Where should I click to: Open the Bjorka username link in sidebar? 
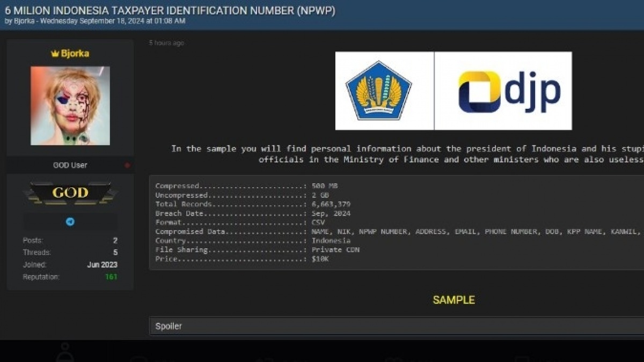[75, 54]
